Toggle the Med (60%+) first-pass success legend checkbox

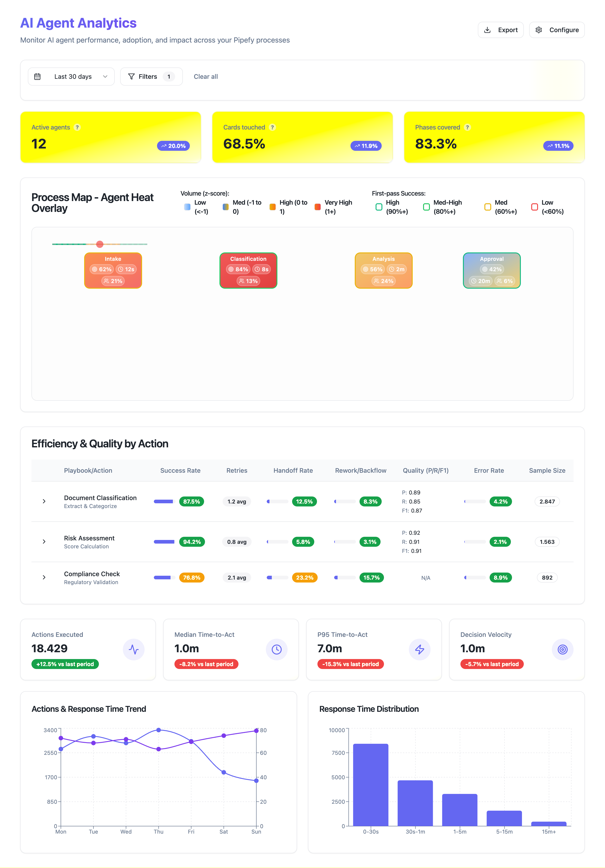pos(488,207)
